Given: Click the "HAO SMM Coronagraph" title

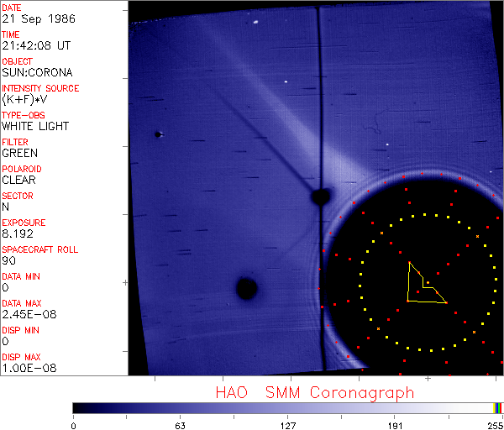Looking at the screenshot, I should pos(314,392).
